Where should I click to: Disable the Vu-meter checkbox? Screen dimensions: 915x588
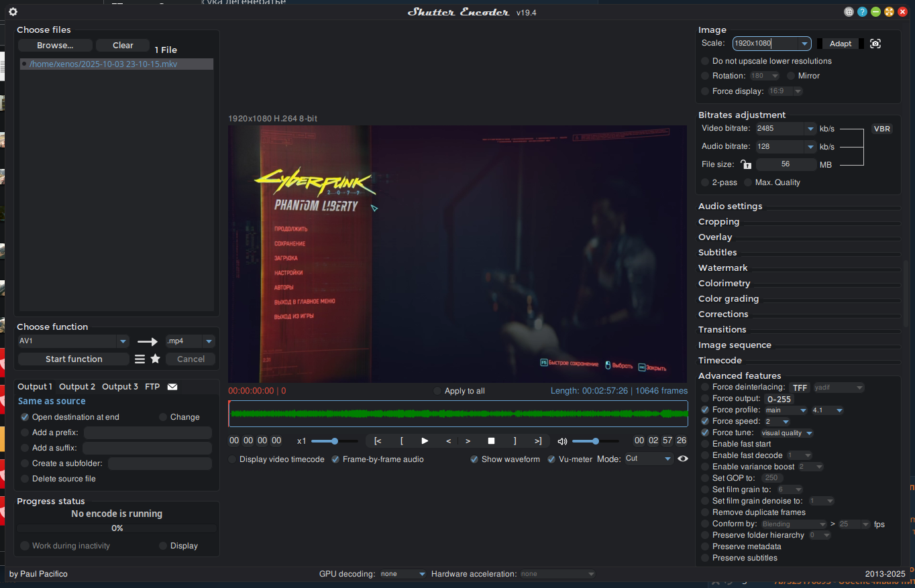[551, 459]
